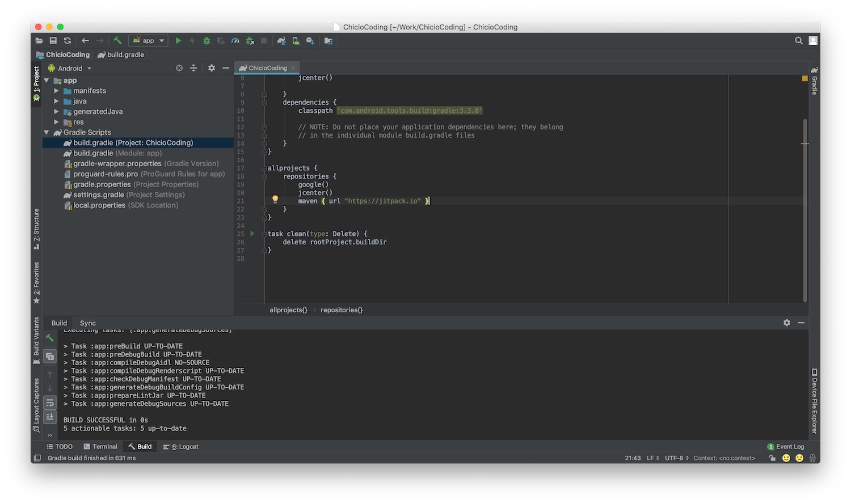
Task: Collapse the app module tree node
Action: [x=47, y=81]
